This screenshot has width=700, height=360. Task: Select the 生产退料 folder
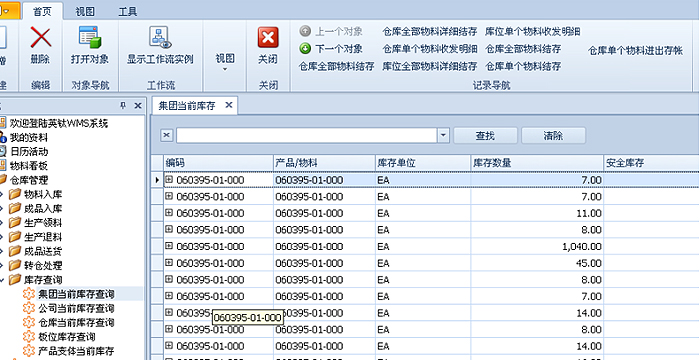pyautogui.click(x=43, y=237)
